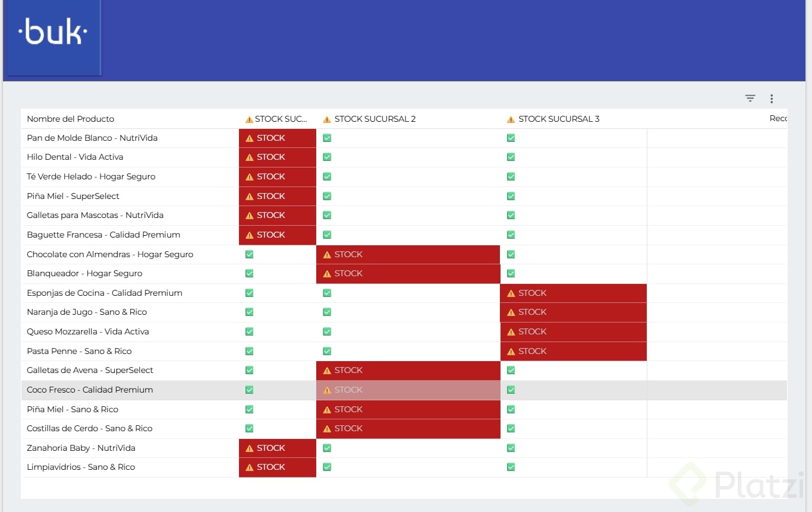The width and height of the screenshot is (812, 512).
Task: Click warning icon in Coco Fresco row
Action: point(327,390)
